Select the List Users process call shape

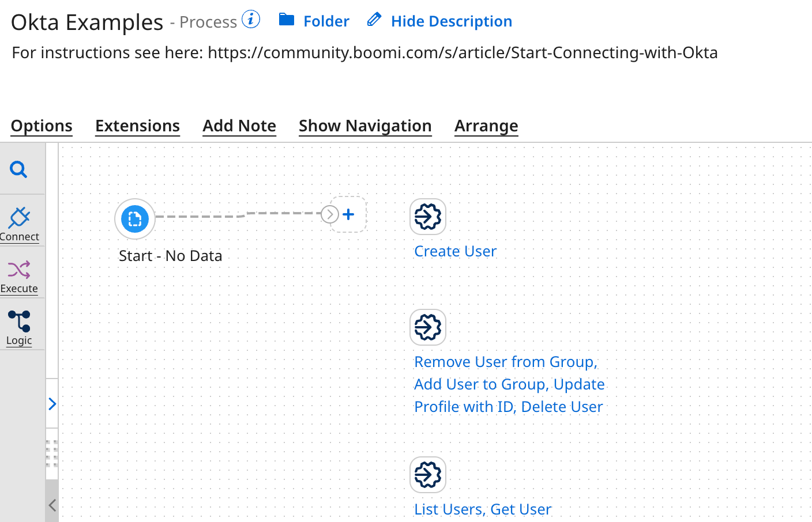tap(428, 475)
